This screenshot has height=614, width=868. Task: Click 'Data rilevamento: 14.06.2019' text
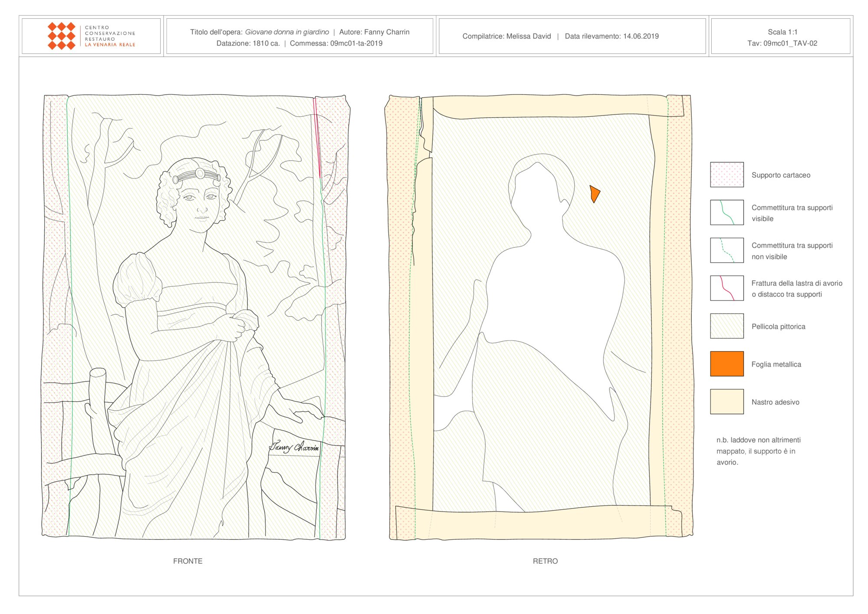pos(612,36)
